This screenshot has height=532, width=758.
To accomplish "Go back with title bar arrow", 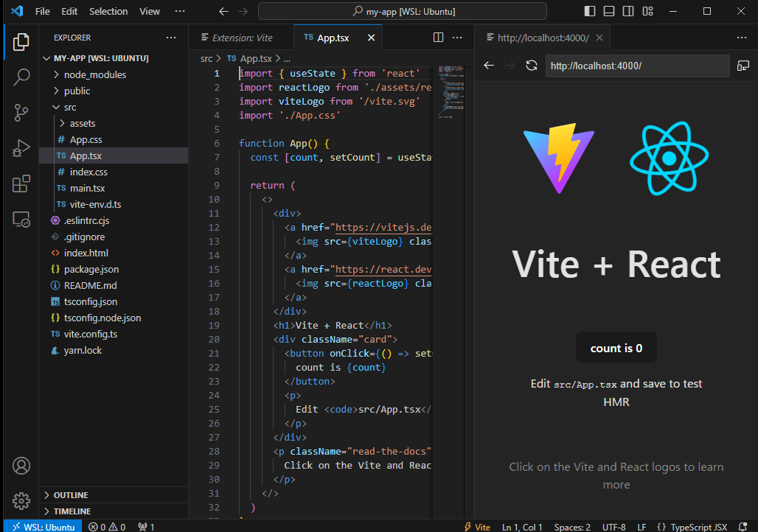I will click(x=223, y=11).
